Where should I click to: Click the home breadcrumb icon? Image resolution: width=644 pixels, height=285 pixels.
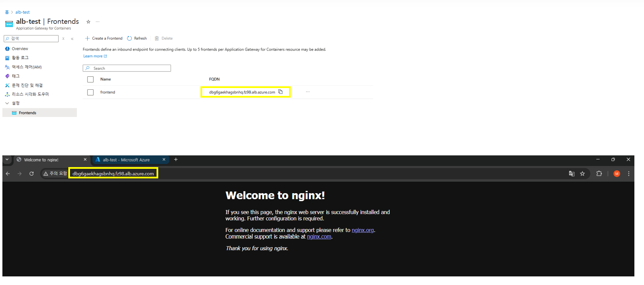click(7, 12)
